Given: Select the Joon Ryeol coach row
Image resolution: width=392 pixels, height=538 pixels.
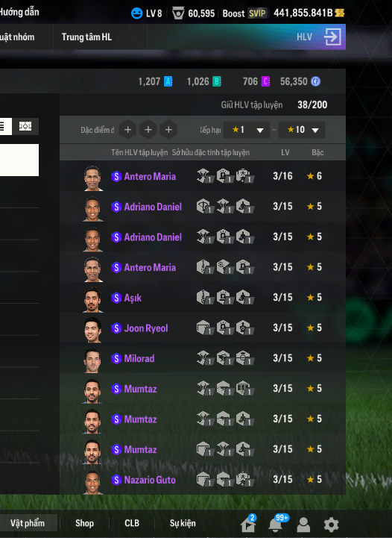Looking at the screenshot, I should pos(203,328).
